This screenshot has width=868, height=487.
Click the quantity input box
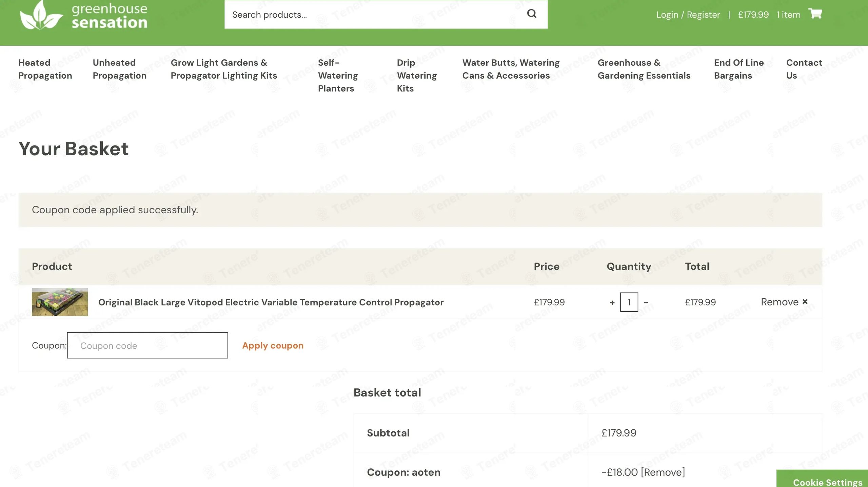click(x=629, y=302)
